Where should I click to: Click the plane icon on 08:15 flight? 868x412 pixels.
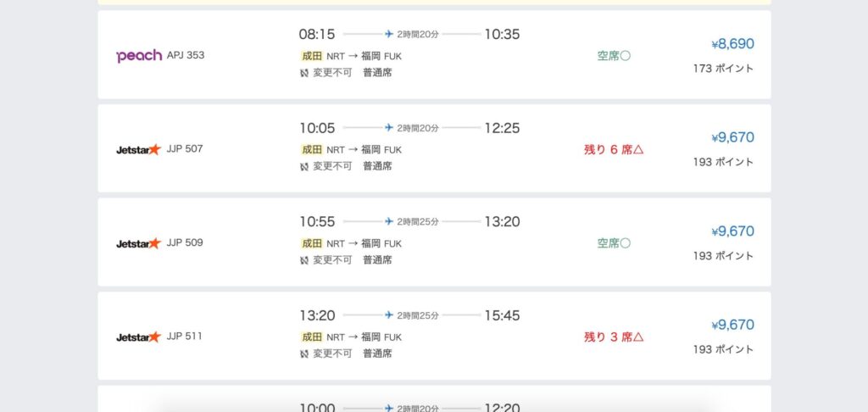click(389, 35)
